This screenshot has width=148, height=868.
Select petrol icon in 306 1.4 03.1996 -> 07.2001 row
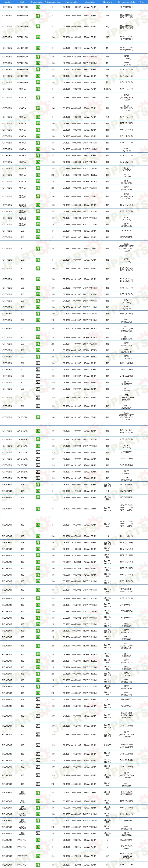coord(38,536)
